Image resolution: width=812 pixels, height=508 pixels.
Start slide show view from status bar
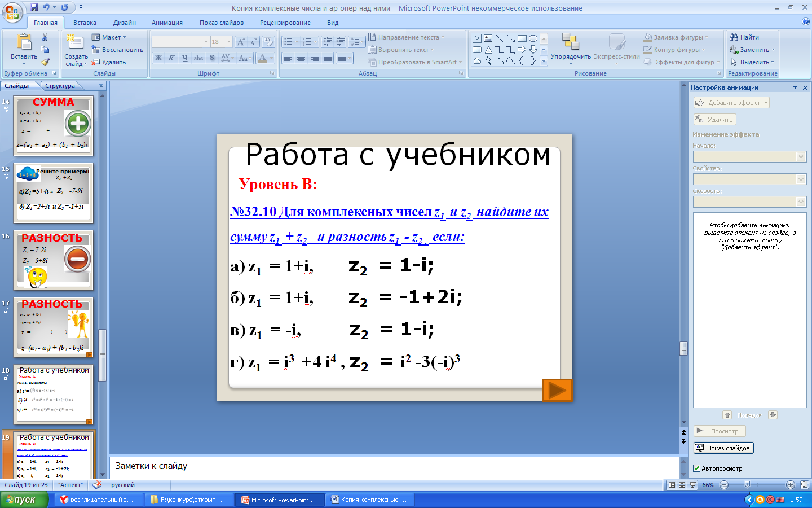click(692, 485)
